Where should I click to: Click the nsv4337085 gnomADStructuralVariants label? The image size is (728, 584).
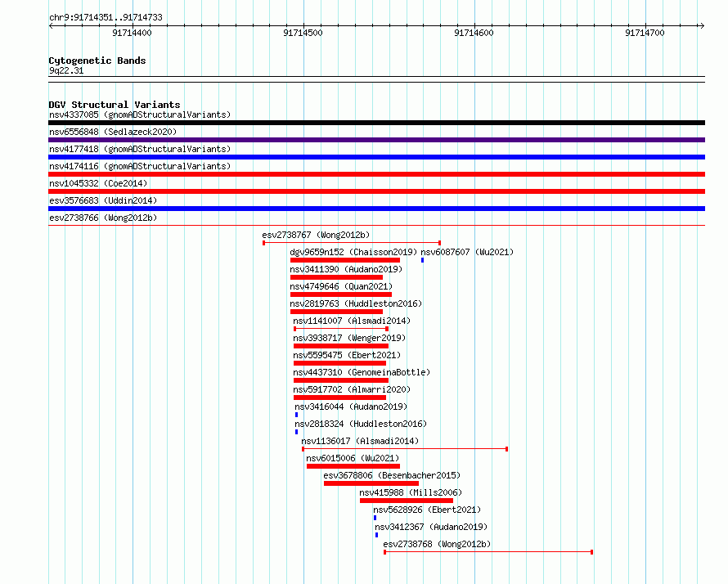140,115
